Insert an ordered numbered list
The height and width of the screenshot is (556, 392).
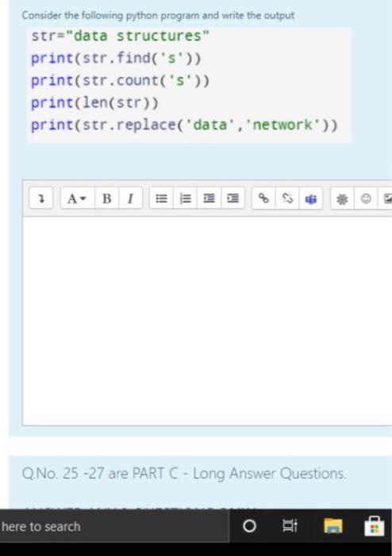pyautogui.click(x=185, y=199)
